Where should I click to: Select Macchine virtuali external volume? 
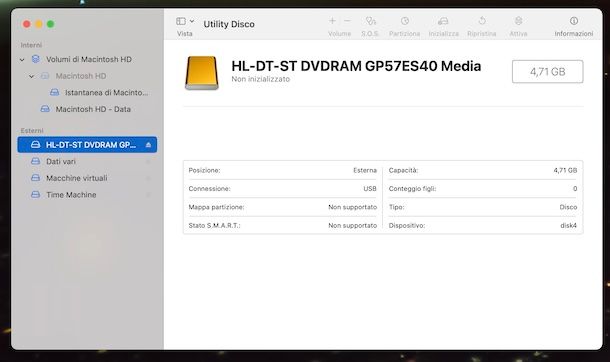[x=87, y=178]
